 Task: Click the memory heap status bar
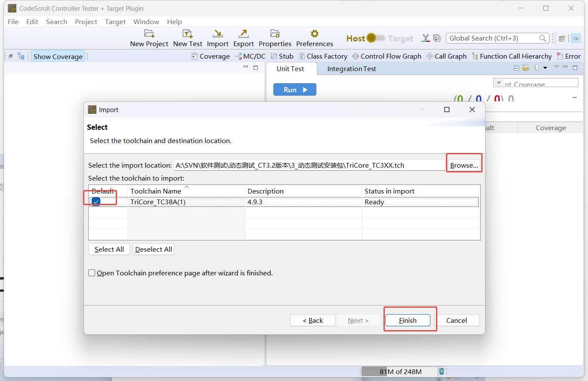pos(400,372)
